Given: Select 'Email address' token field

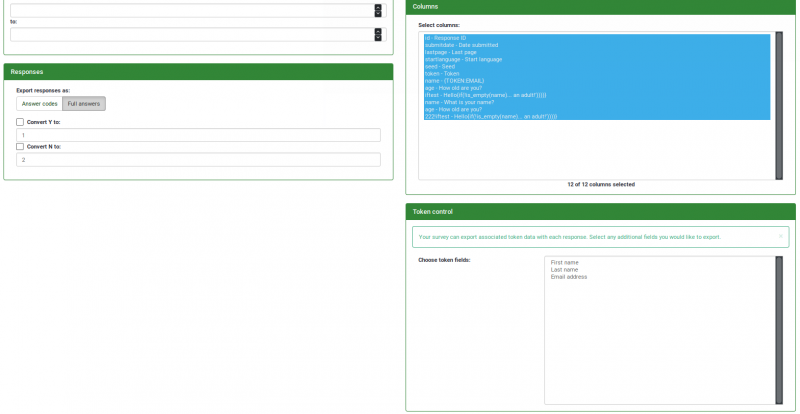Looking at the screenshot, I should point(569,277).
